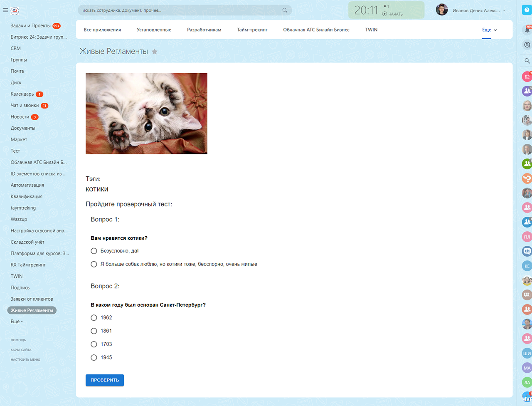The height and width of the screenshot is (406, 532).
Task: Open the brown contact-card chat icon
Action: point(527,295)
